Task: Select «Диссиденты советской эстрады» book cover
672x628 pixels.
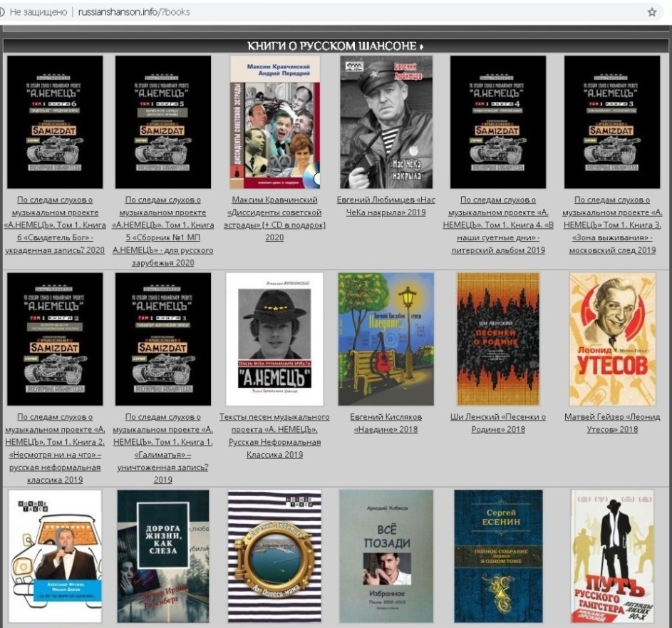Action: click(274, 122)
